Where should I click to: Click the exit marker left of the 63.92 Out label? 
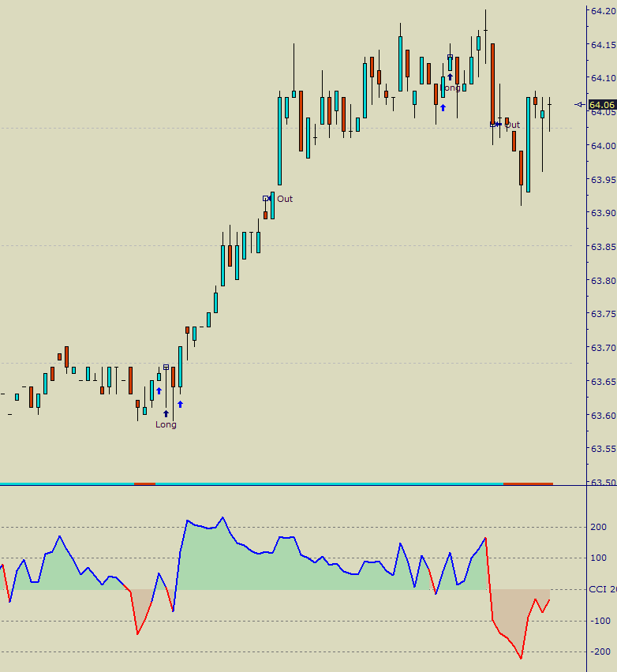tap(267, 198)
